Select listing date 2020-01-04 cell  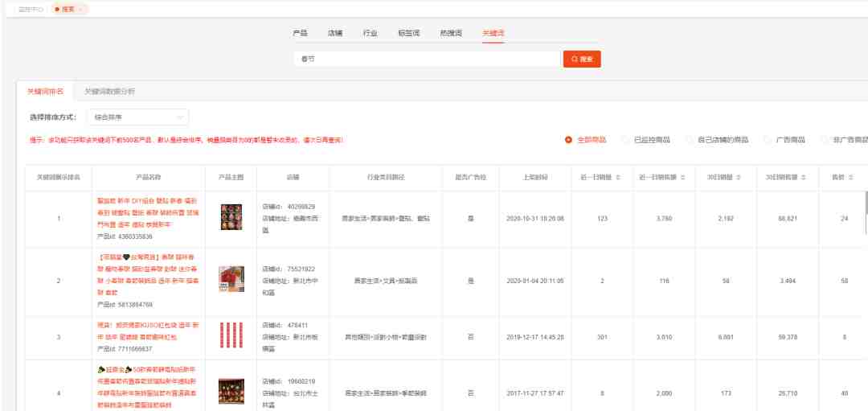coord(534,281)
